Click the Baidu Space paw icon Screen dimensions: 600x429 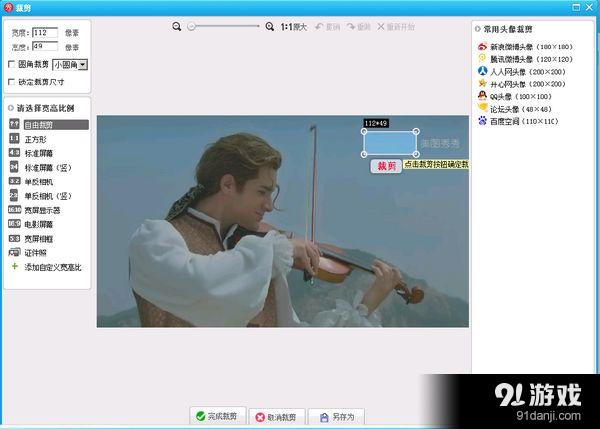point(482,121)
